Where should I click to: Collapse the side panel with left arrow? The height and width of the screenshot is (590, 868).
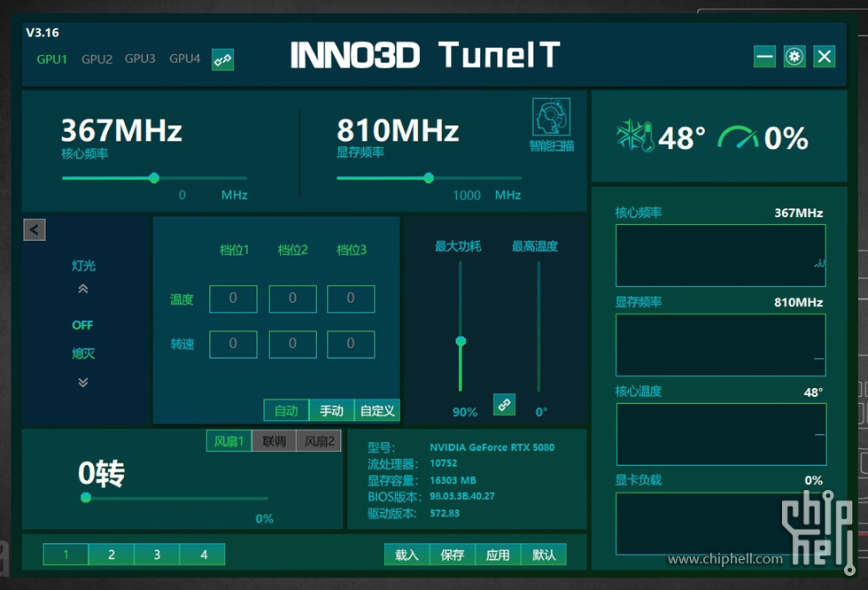[x=35, y=229]
